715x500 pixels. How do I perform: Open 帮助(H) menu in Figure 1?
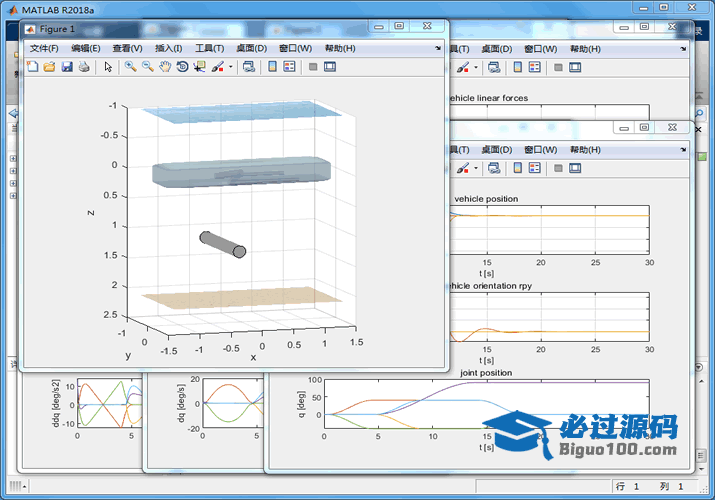pyautogui.click(x=340, y=48)
